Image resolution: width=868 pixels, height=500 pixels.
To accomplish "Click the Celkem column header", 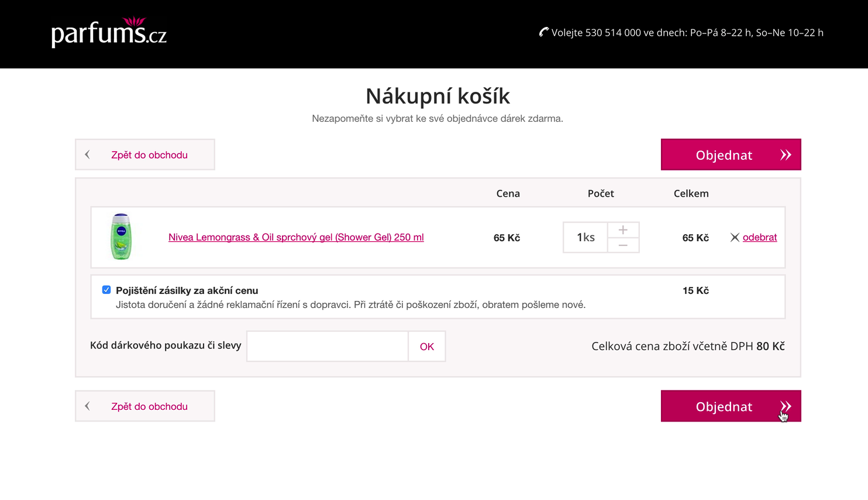I will [x=691, y=193].
